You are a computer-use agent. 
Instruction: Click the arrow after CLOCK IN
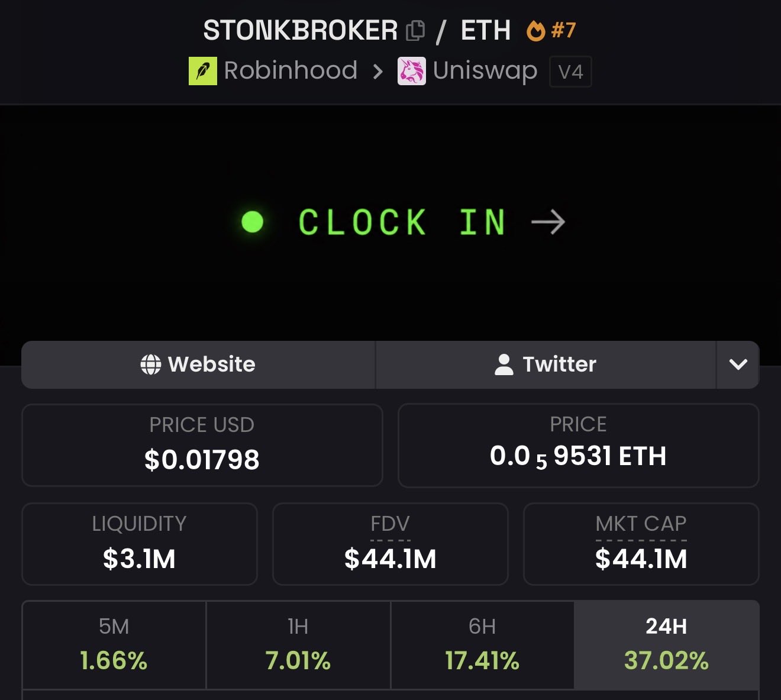[x=548, y=222]
